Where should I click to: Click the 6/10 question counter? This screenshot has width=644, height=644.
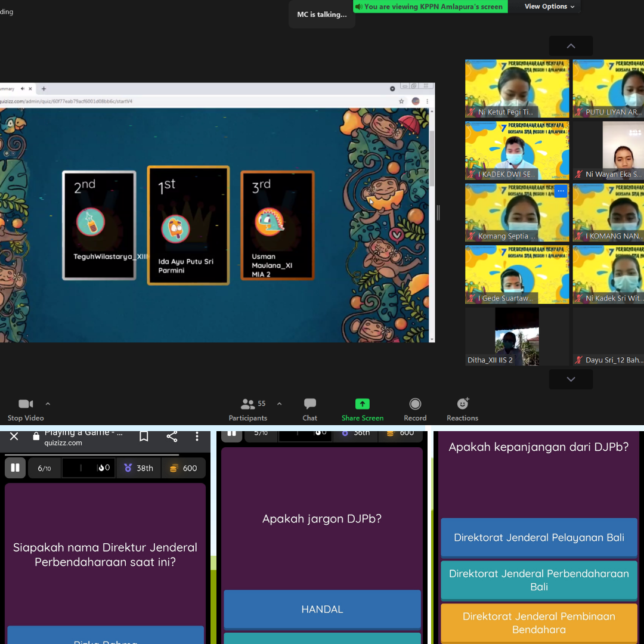(x=44, y=468)
